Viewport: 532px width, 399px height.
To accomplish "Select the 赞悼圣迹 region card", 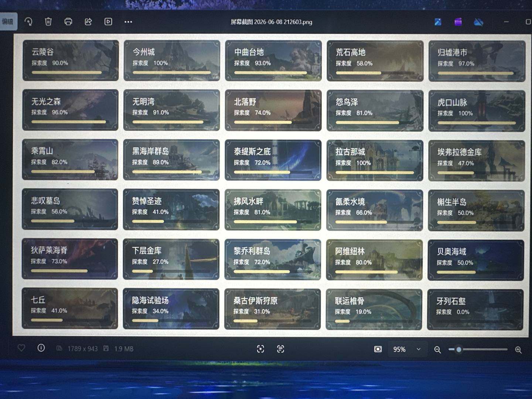I will click(x=171, y=209).
